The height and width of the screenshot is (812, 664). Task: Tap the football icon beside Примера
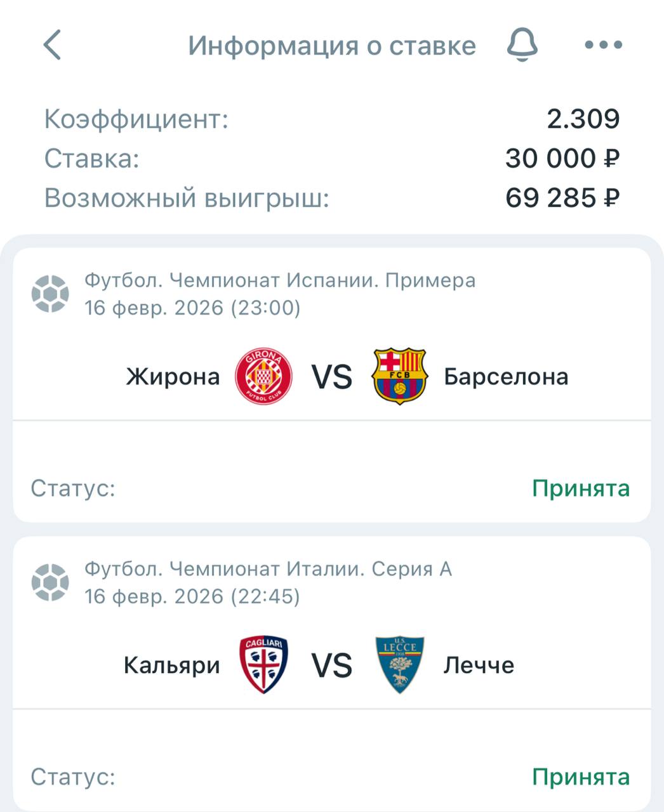coord(50,294)
